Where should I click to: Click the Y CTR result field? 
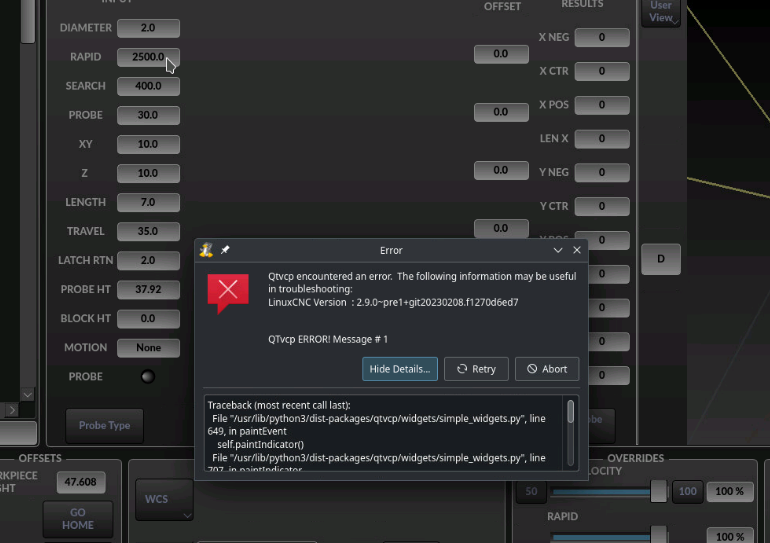(x=602, y=206)
